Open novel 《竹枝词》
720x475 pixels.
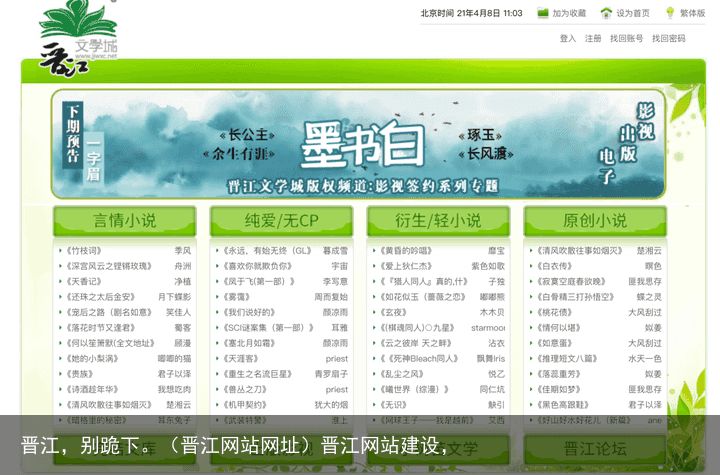pyautogui.click(x=84, y=251)
